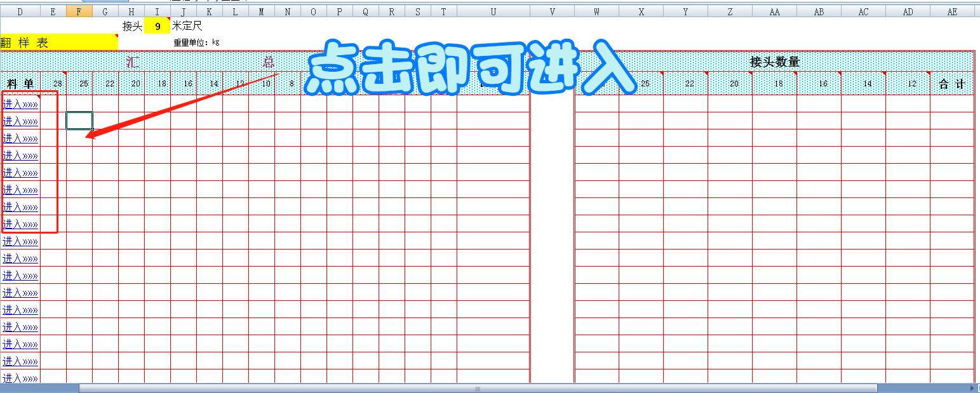Select the yellow 翻样表 title cell
Screen dimensions: 980x393
58,43
